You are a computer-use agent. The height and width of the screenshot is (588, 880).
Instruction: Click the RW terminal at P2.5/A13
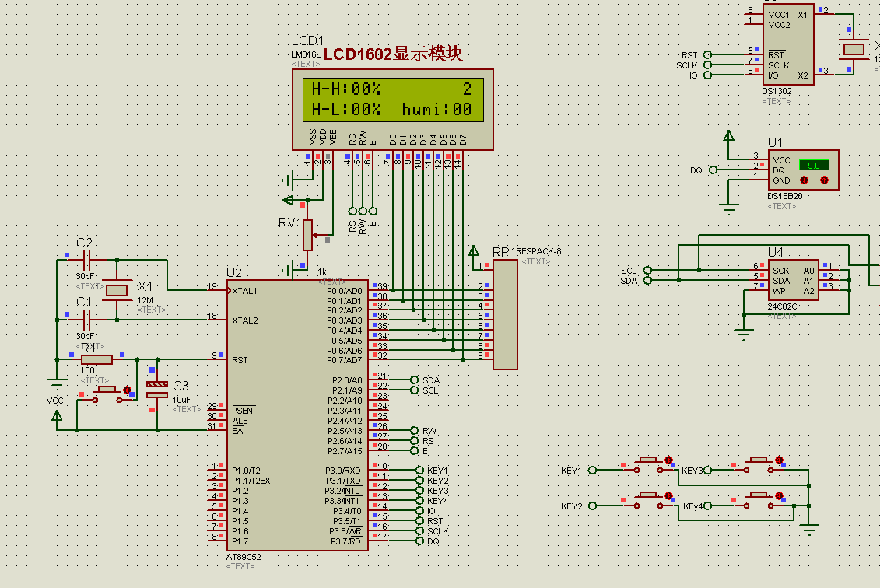(414, 430)
